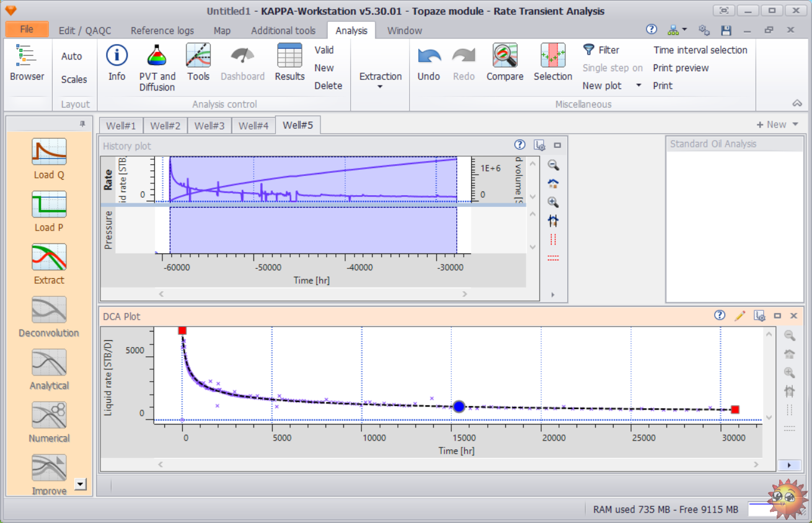Expand sidebar list with down arrow
The image size is (812, 523).
click(x=79, y=484)
